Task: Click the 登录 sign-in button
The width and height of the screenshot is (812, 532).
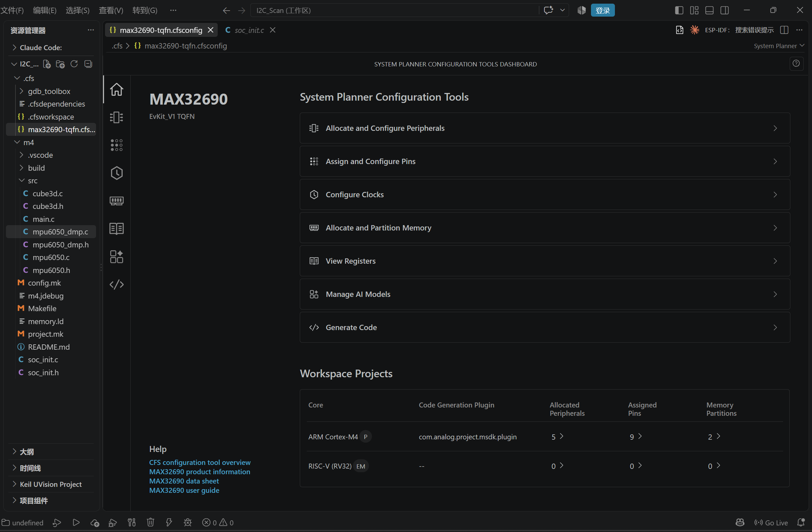Action: click(603, 10)
